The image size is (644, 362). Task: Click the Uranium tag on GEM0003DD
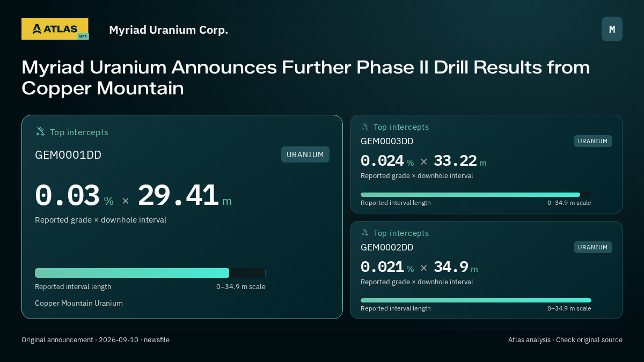[x=593, y=141]
